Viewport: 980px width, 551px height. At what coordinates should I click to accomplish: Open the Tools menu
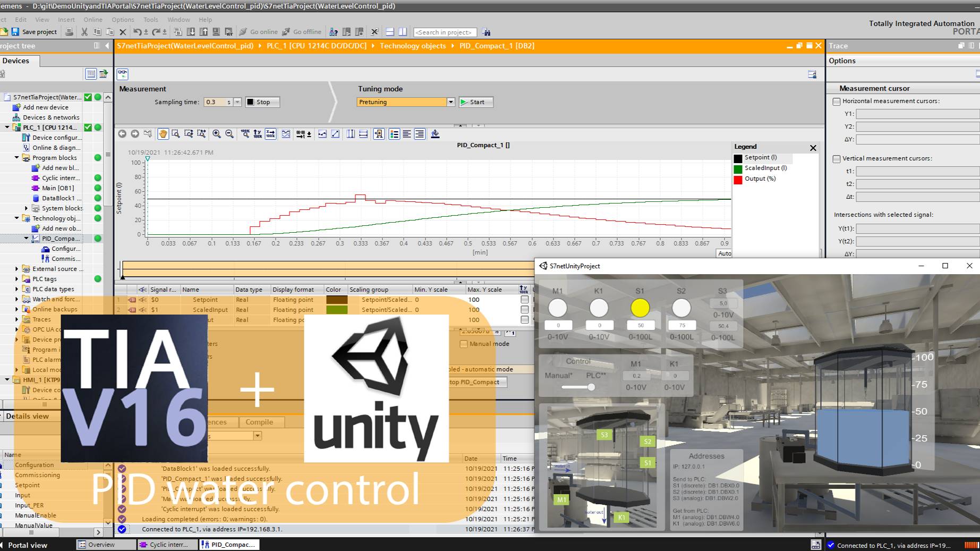coord(151,20)
